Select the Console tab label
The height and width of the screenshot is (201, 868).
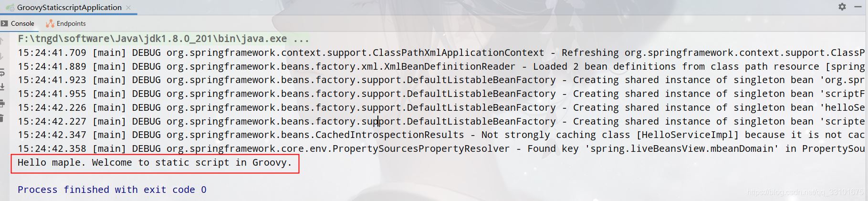[22, 23]
